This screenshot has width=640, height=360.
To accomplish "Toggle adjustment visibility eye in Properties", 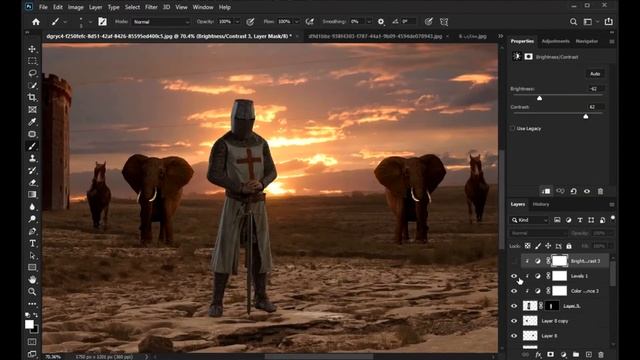I will (587, 191).
